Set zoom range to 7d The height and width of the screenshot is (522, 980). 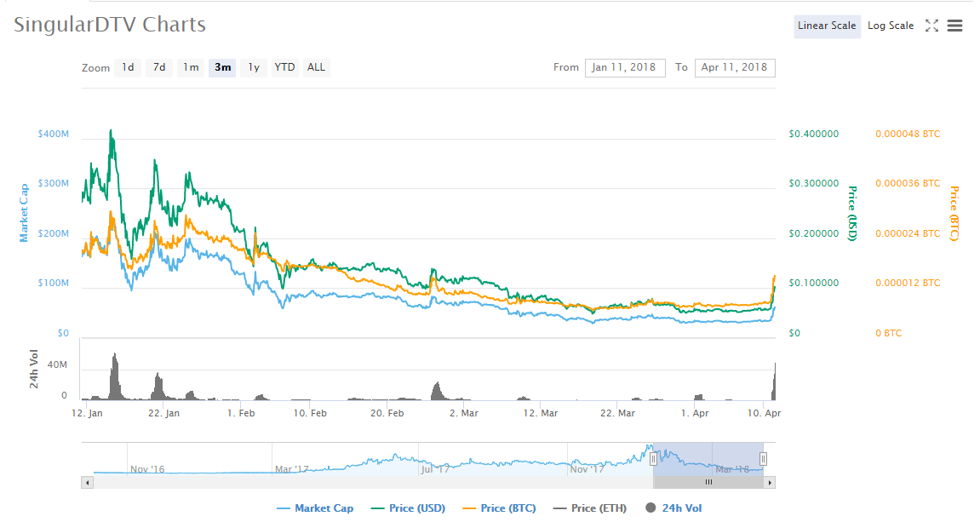click(159, 67)
